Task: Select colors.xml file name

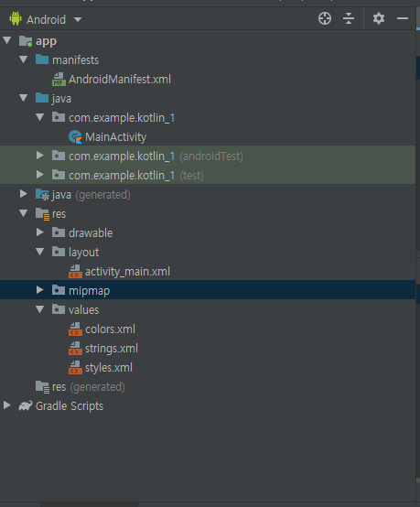Action: (110, 329)
